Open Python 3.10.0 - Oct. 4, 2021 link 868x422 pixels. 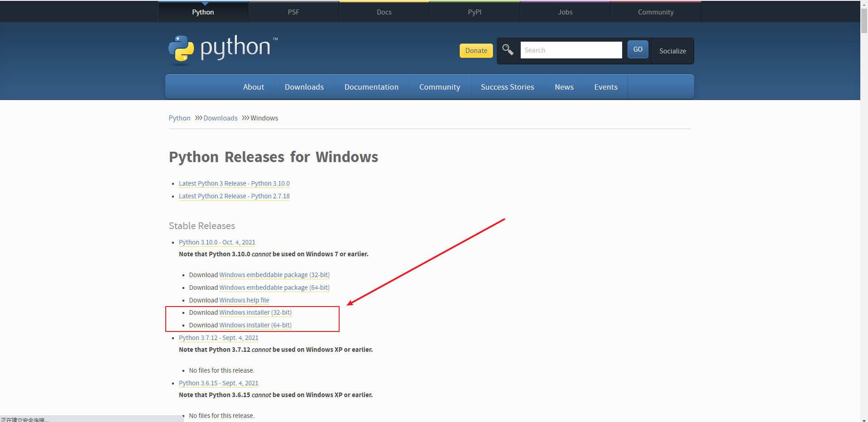(217, 242)
